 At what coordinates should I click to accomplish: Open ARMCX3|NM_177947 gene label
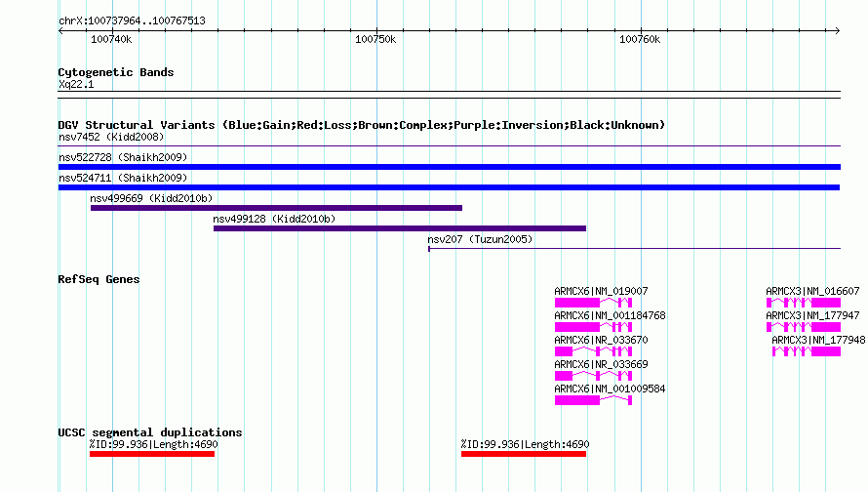pyautogui.click(x=812, y=315)
